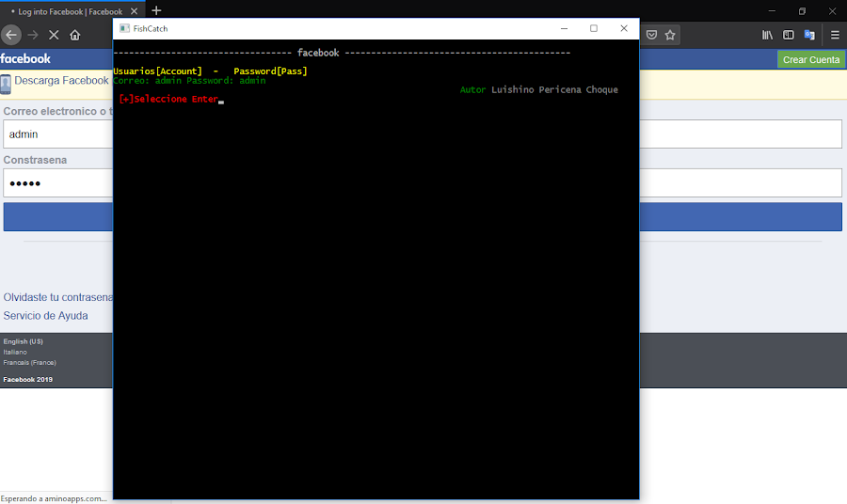Toggle the browser sidebar
This screenshot has height=504, width=847.
click(788, 35)
